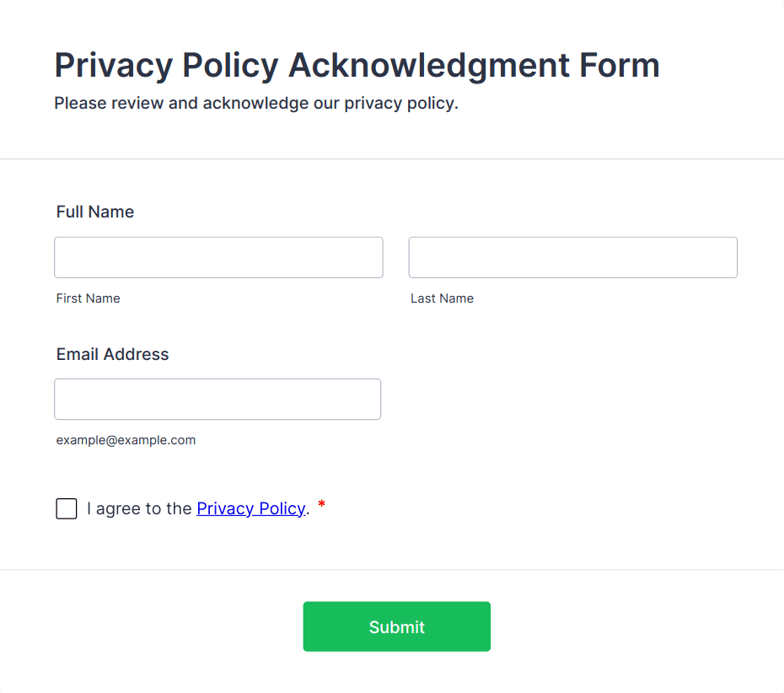
Task: Click the First Name sublabel text
Action: pyautogui.click(x=89, y=298)
